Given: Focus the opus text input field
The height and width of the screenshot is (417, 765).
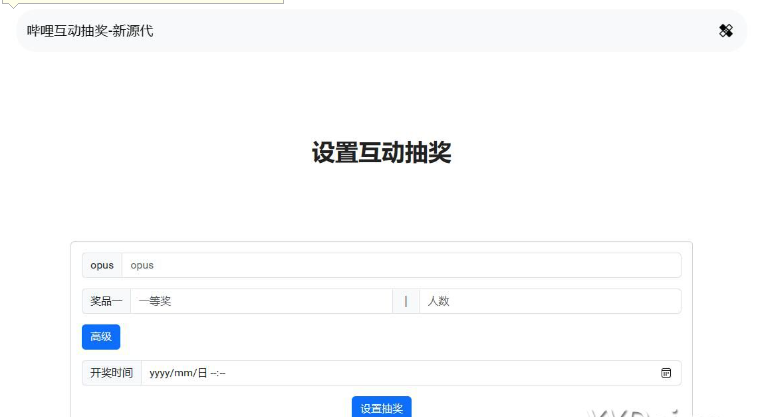Looking at the screenshot, I should pos(400,265).
